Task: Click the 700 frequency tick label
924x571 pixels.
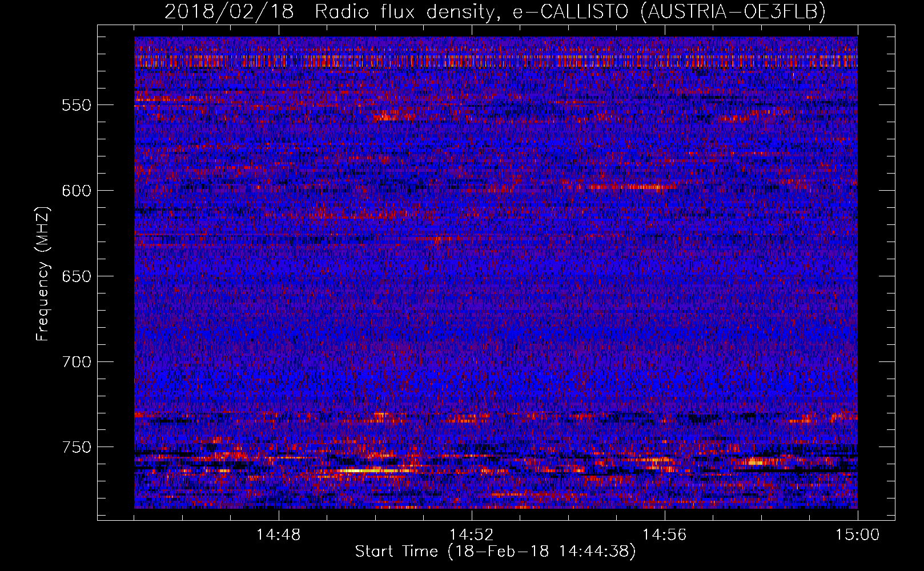Action: [77, 362]
